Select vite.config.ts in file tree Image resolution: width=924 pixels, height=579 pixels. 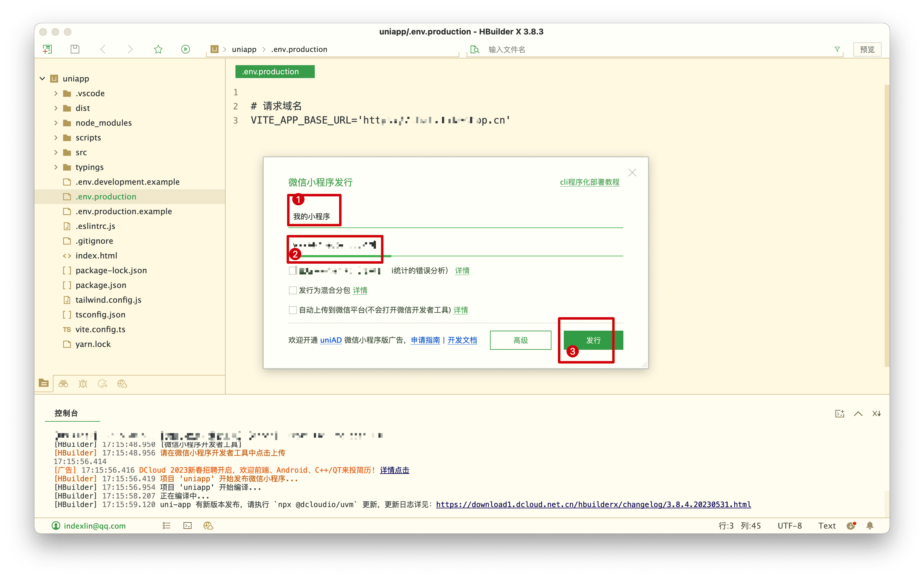(100, 329)
